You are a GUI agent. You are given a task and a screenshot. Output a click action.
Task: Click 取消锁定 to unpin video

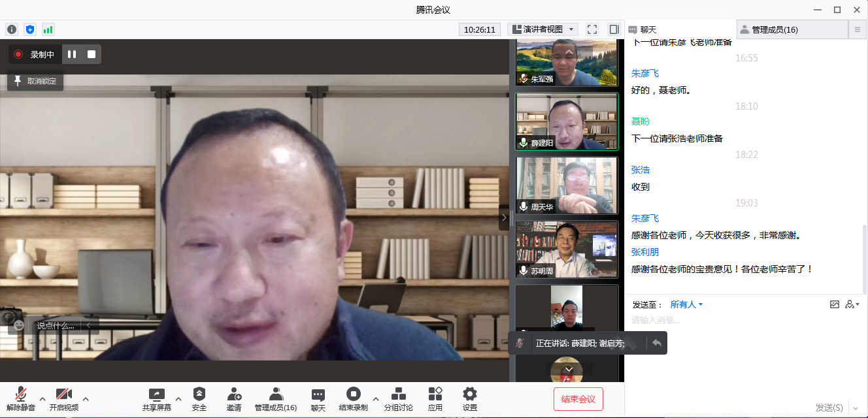click(x=35, y=82)
